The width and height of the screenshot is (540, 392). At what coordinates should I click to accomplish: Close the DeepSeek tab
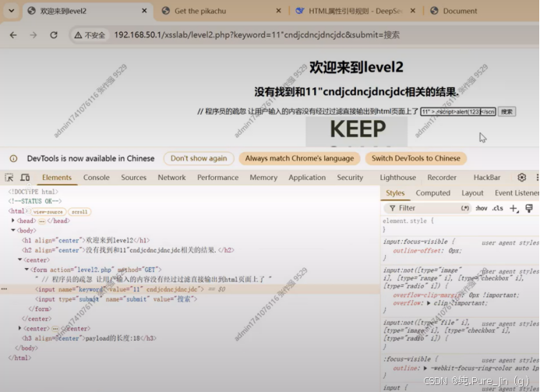[412, 11]
